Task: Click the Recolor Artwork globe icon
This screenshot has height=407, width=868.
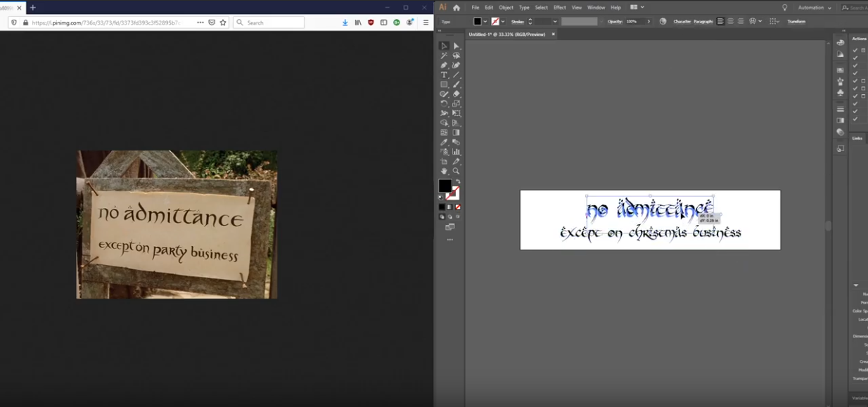Action: (x=663, y=22)
